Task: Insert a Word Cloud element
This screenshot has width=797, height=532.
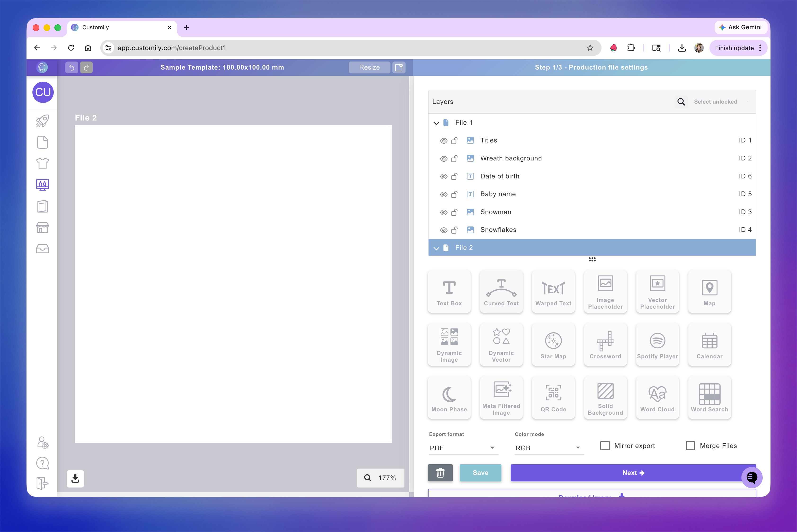Action: click(x=657, y=397)
